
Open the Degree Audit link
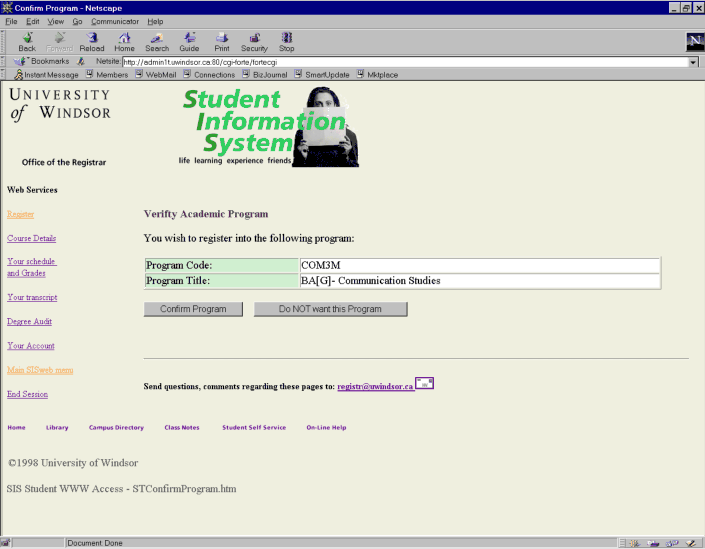tap(29, 322)
